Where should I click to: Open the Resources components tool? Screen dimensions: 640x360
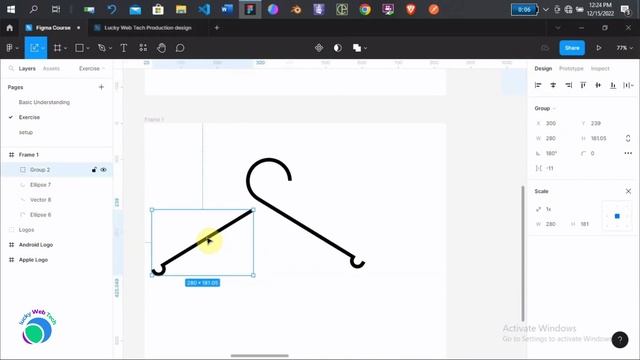(x=143, y=48)
